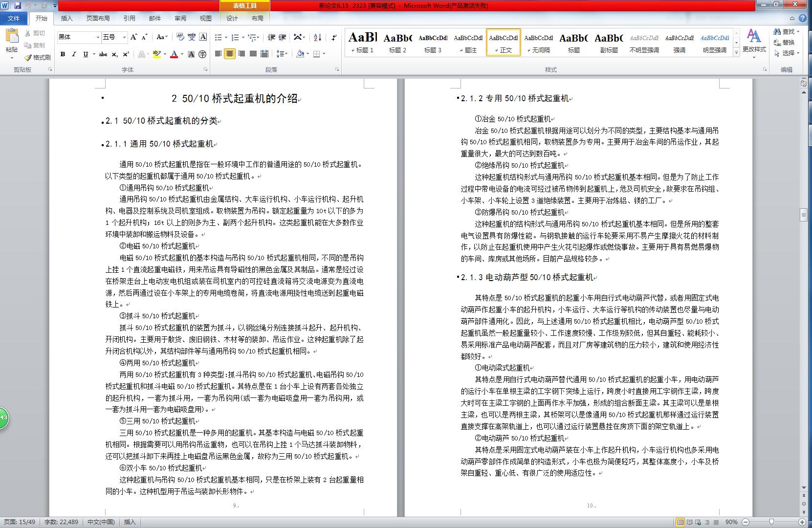Sort the selected text
The image size is (812, 528).
tap(317, 37)
